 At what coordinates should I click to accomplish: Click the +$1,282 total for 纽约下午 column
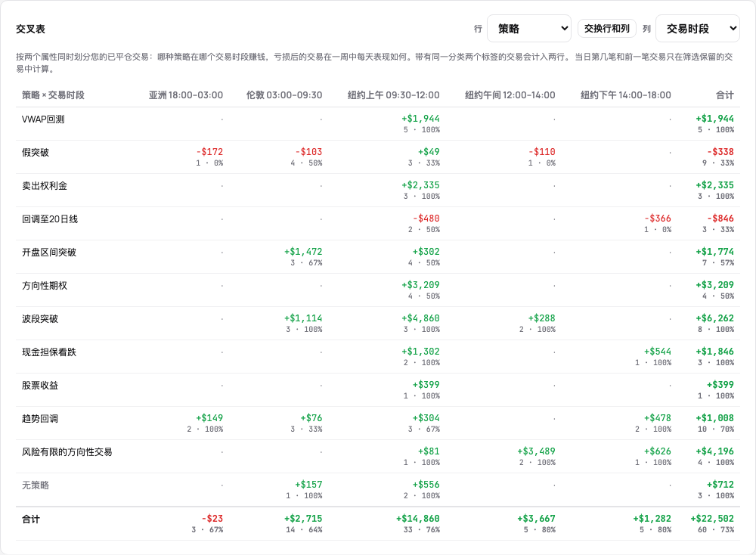pyautogui.click(x=652, y=519)
